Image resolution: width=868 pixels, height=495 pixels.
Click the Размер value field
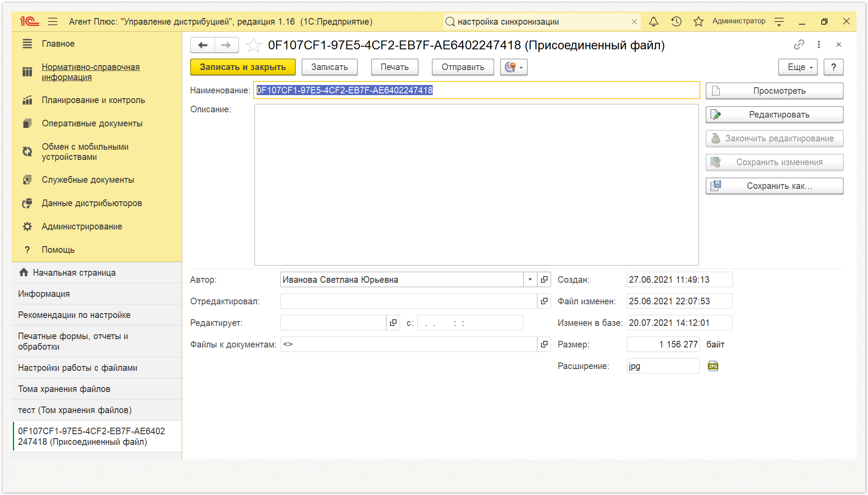[663, 344]
